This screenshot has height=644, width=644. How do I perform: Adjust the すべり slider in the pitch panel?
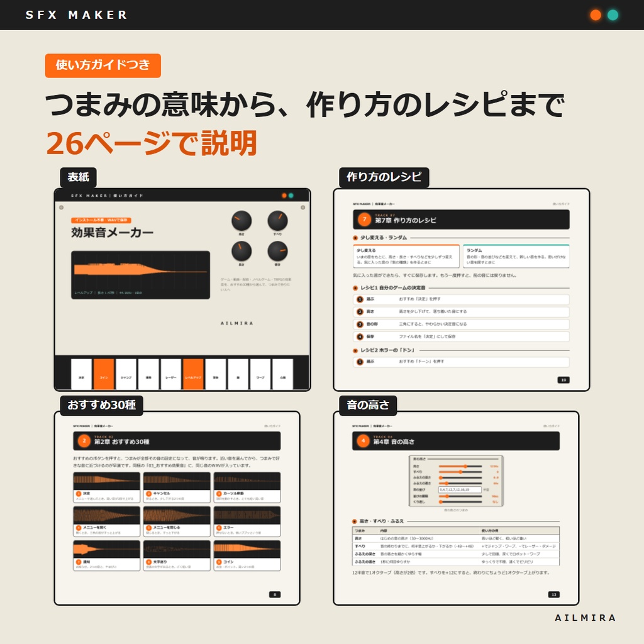pos(460,472)
